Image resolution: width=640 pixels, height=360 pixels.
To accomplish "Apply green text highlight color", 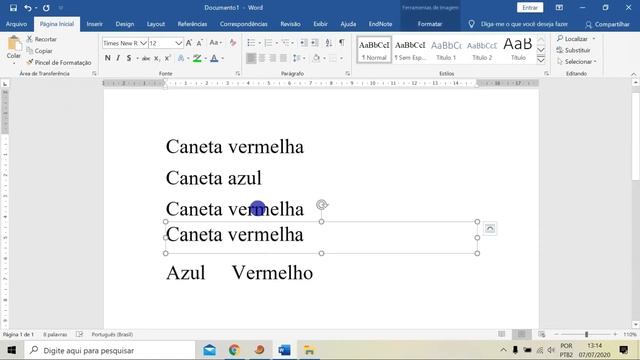I will [x=197, y=58].
